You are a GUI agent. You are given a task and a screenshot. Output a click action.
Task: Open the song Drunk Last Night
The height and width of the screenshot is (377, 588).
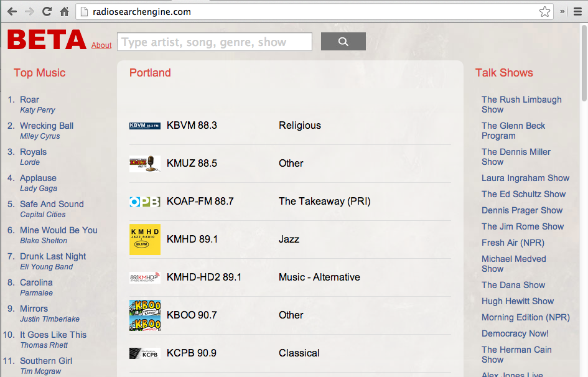(53, 257)
